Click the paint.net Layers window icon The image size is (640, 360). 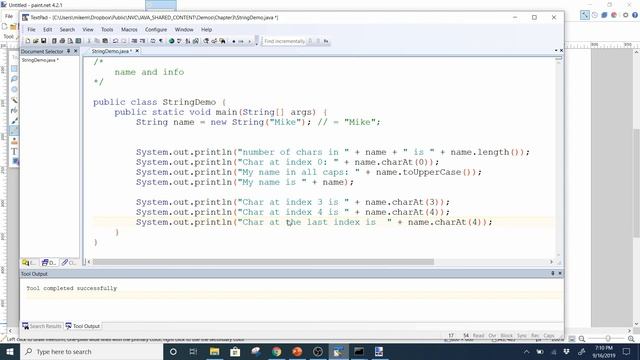(604, 15)
